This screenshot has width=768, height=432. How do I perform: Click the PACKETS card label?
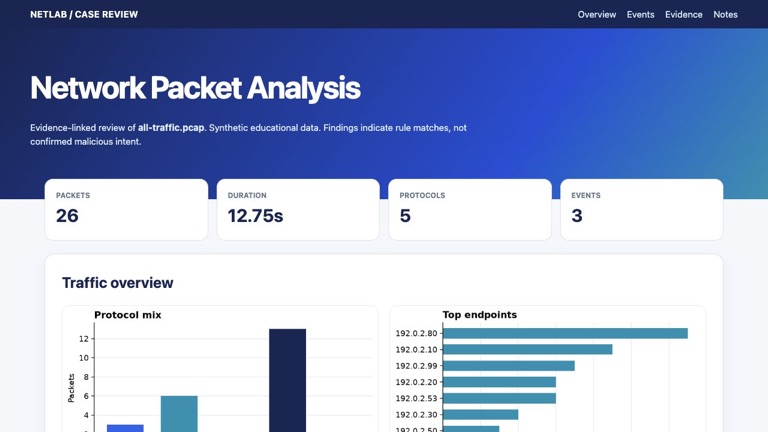coord(73,195)
